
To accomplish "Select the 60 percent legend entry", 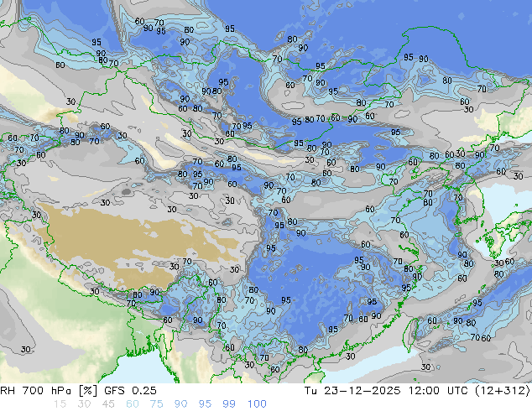I will click(132, 403).
